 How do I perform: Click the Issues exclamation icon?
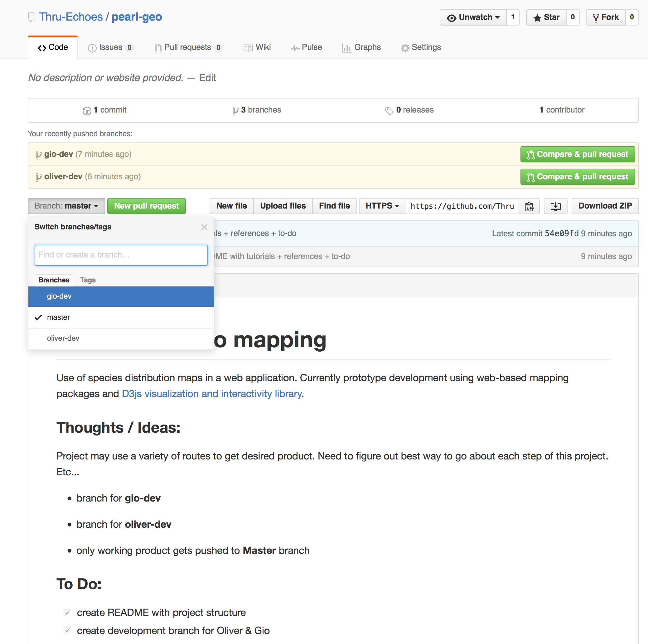[92, 48]
